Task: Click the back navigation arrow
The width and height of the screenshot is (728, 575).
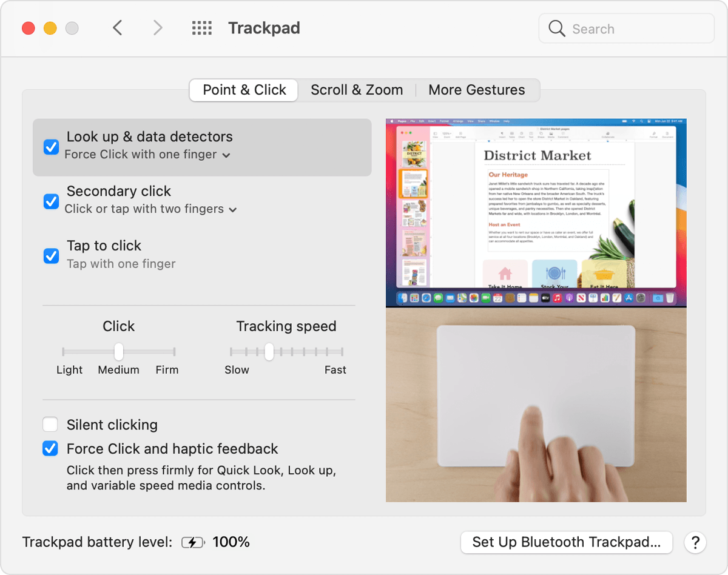Action: click(118, 27)
